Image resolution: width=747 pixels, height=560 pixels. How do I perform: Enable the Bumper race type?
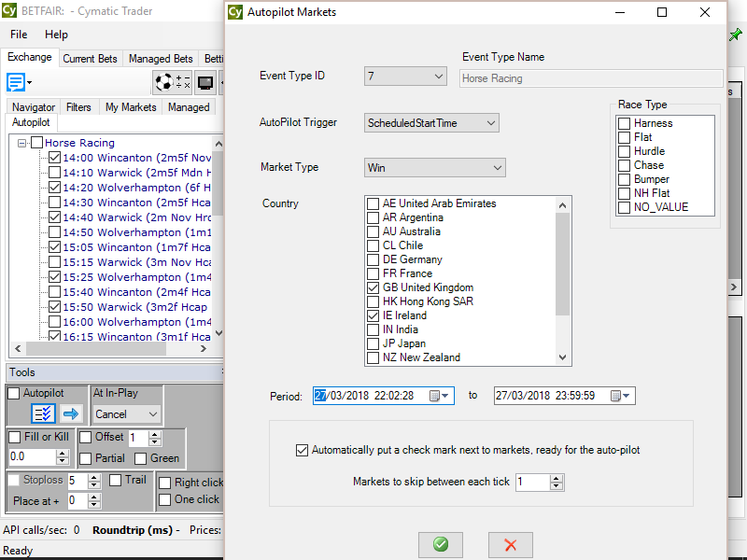pos(624,179)
